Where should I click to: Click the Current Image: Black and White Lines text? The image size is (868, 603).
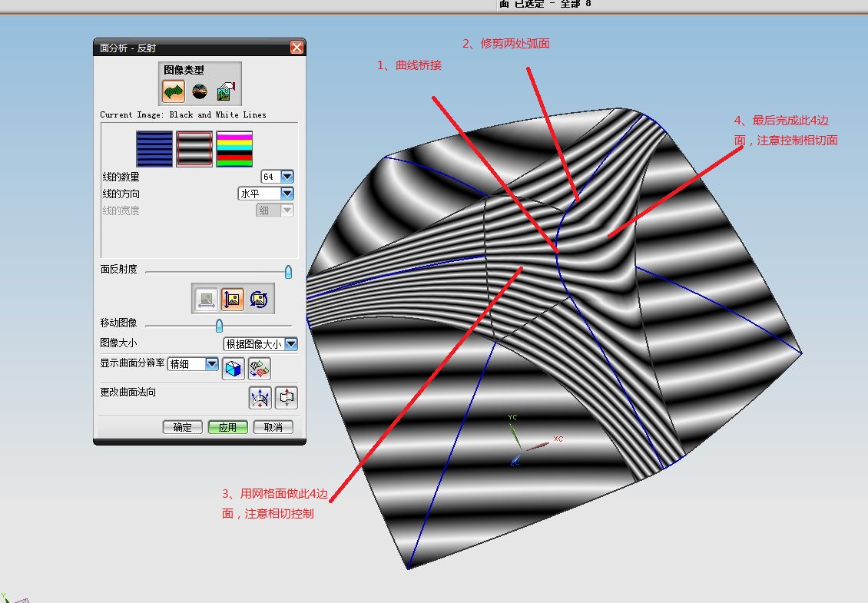click(x=184, y=114)
